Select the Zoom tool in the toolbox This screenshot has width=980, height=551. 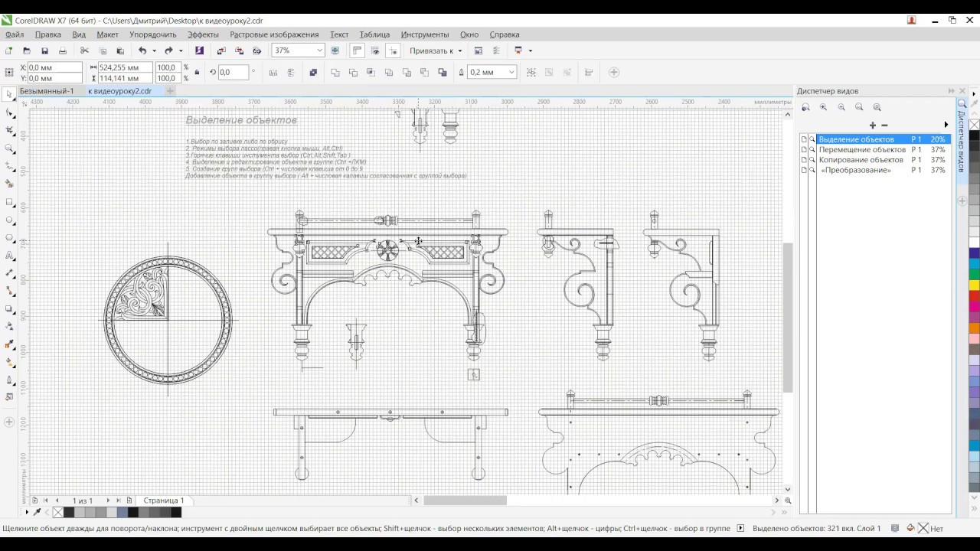pos(9,148)
